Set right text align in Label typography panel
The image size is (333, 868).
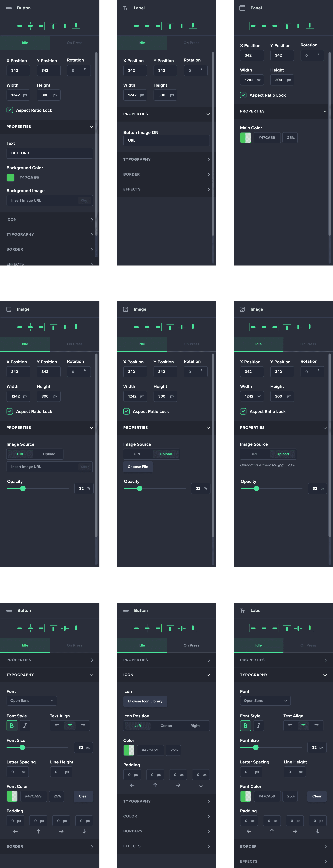(x=316, y=725)
